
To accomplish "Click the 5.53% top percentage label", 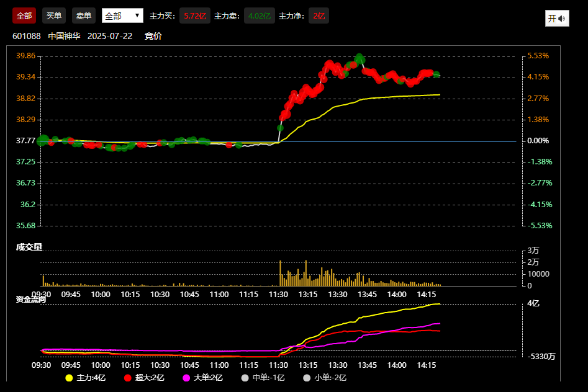I will (538, 56).
